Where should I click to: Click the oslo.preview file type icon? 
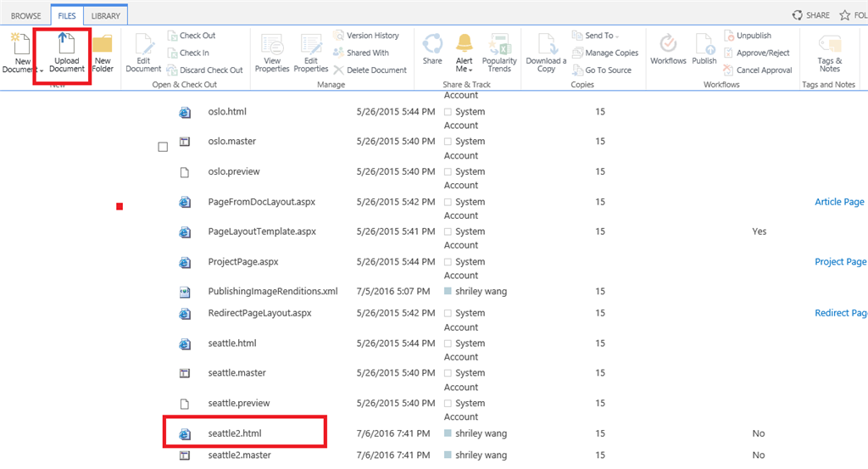pyautogui.click(x=185, y=172)
